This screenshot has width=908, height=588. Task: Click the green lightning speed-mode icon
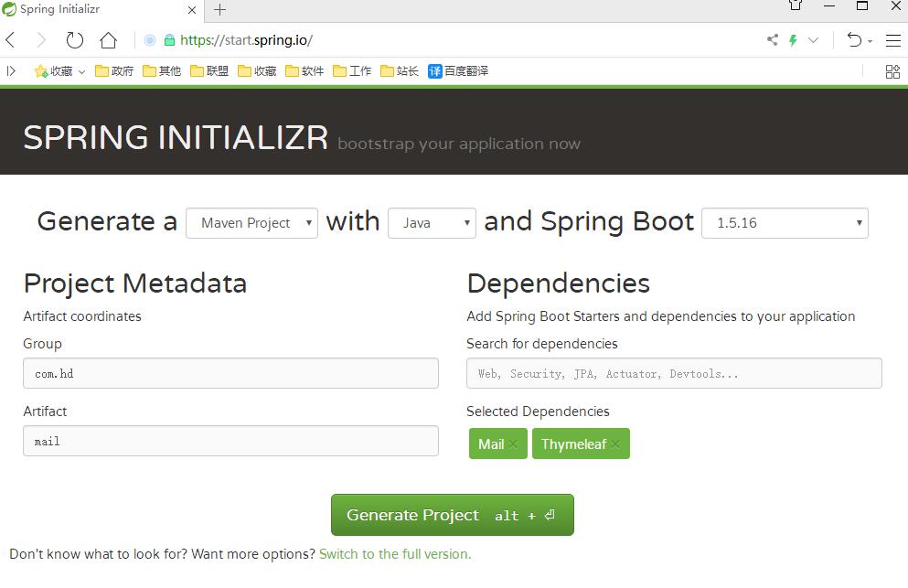tap(794, 40)
